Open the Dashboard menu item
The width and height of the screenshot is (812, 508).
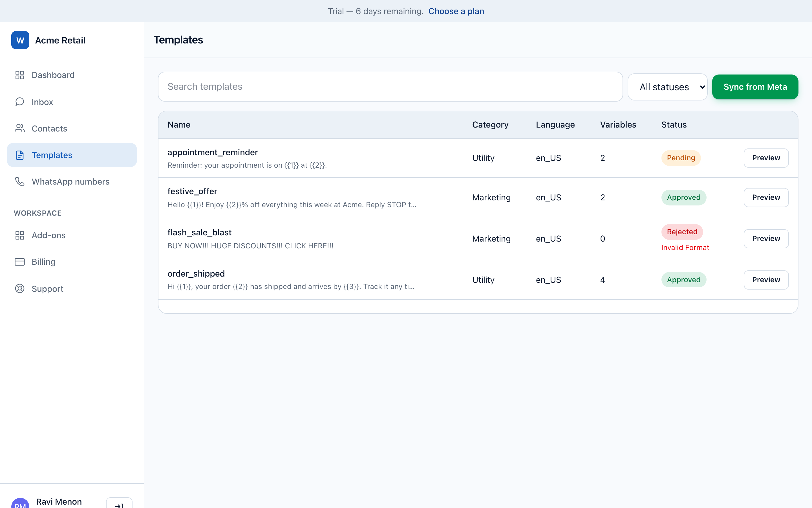[x=72, y=75]
